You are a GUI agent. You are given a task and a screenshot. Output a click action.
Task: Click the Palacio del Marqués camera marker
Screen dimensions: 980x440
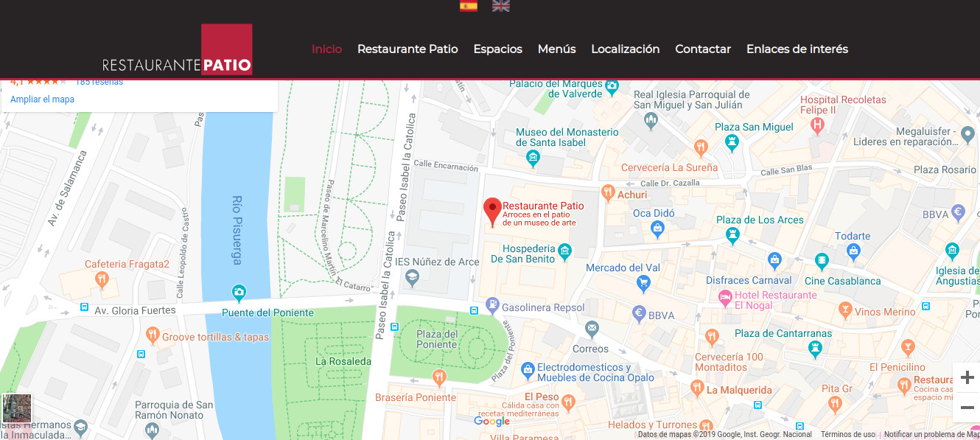click(x=612, y=88)
